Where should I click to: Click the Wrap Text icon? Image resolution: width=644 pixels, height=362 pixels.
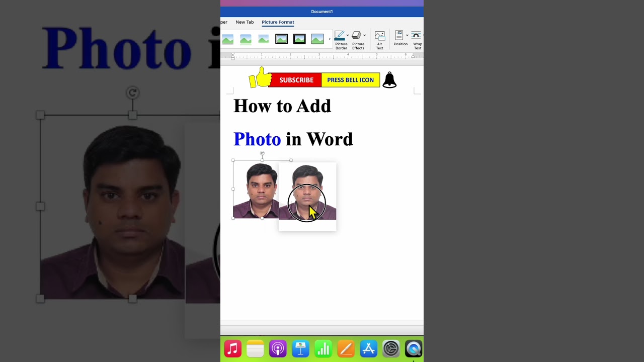pos(417,35)
